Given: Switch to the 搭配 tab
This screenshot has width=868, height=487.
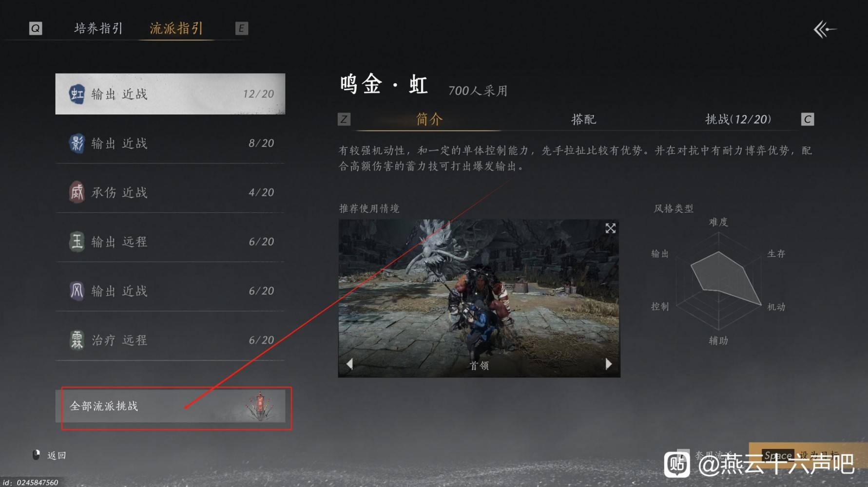Looking at the screenshot, I should point(583,119).
